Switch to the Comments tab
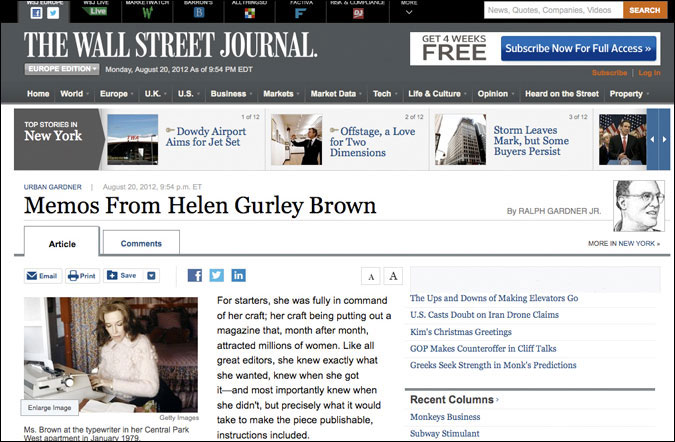 (x=141, y=243)
